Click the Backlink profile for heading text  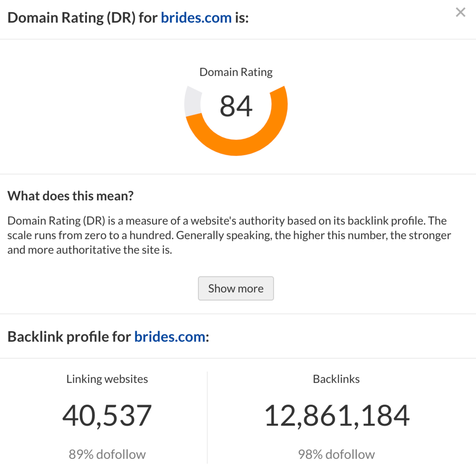click(69, 337)
